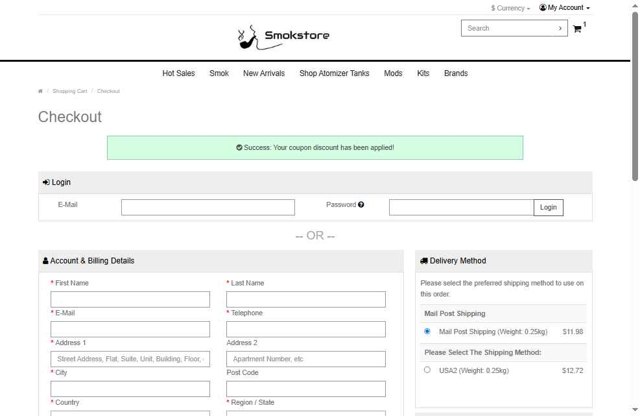The width and height of the screenshot is (640, 416).
Task: Click the page vertical scrollbar
Action: coord(635,96)
